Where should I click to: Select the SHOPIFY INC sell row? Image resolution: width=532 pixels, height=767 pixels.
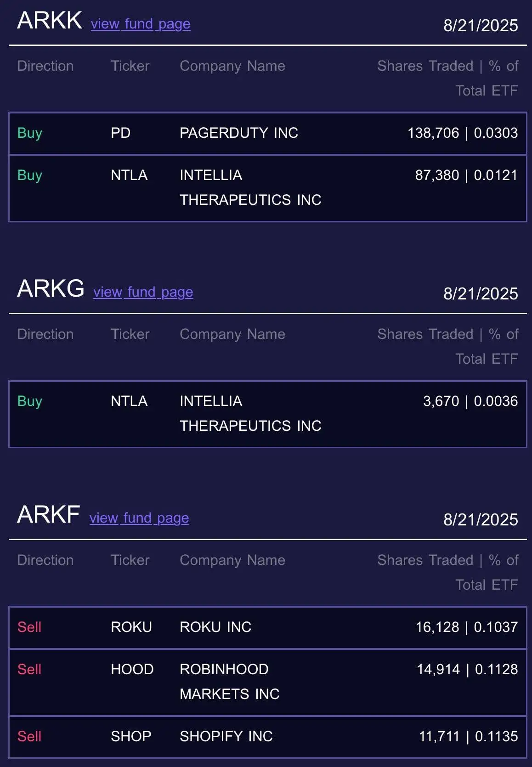[266, 736]
